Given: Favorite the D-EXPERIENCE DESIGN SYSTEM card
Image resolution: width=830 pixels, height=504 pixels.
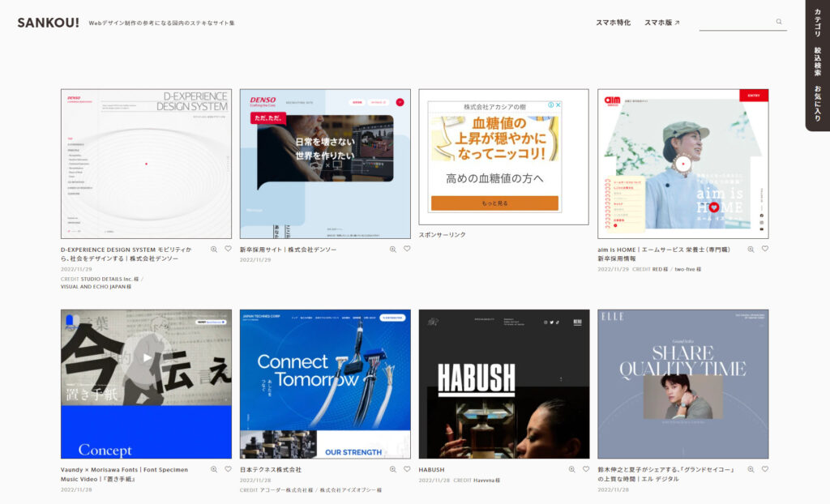Looking at the screenshot, I should (228, 248).
